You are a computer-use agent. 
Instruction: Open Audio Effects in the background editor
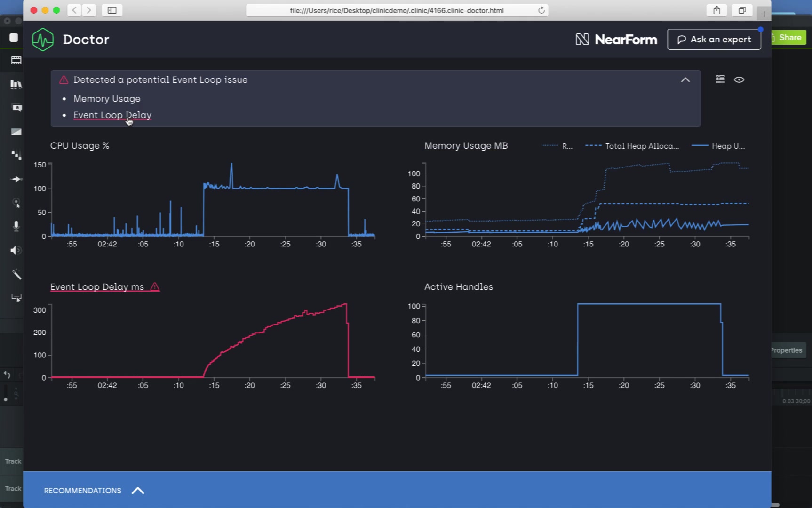point(15,250)
